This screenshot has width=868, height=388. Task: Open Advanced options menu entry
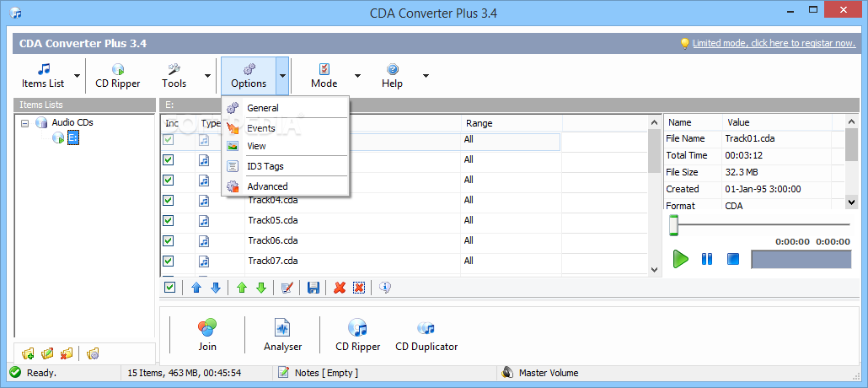285,186
